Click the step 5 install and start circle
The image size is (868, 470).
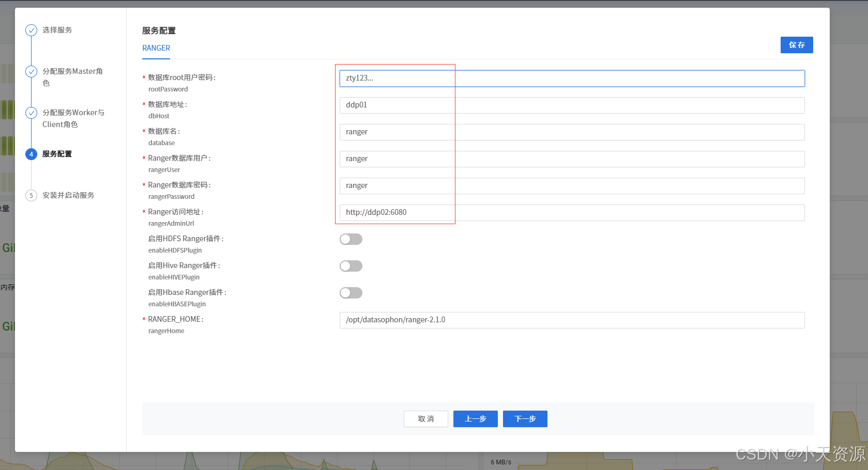click(x=31, y=195)
